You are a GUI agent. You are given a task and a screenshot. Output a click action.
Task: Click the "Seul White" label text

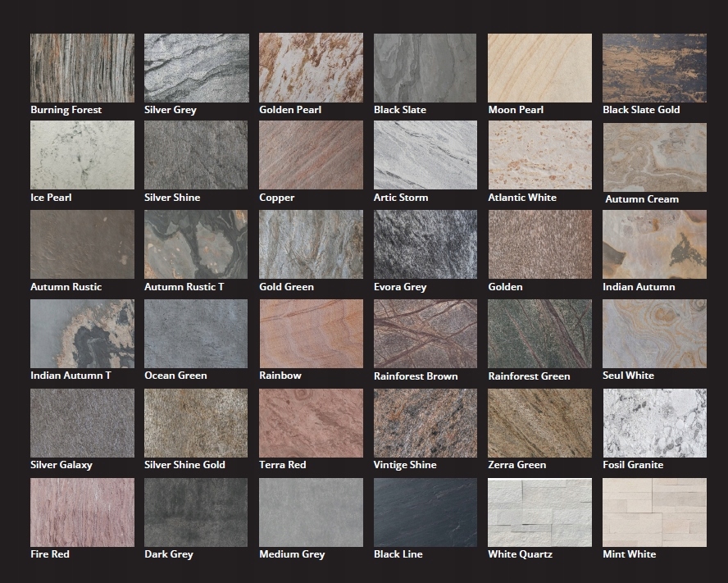[x=628, y=376]
